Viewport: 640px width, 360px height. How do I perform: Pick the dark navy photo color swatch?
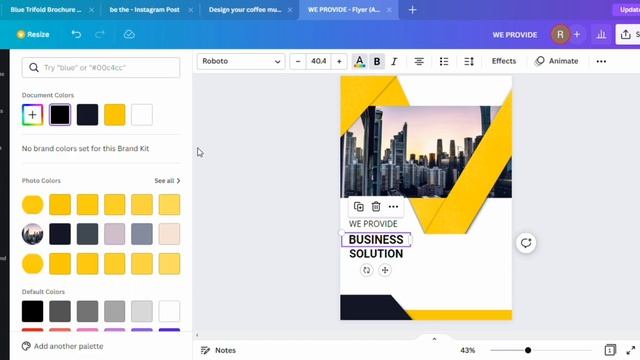pyautogui.click(x=60, y=234)
